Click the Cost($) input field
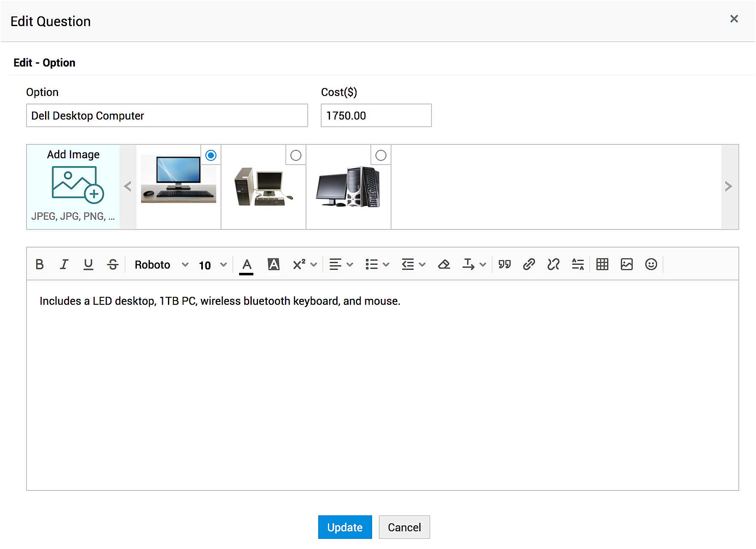 point(376,115)
